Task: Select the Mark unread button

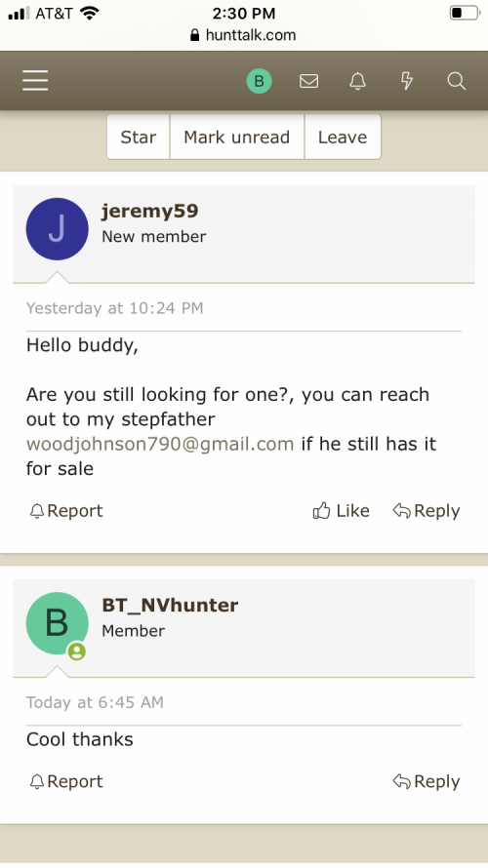Action: click(237, 138)
